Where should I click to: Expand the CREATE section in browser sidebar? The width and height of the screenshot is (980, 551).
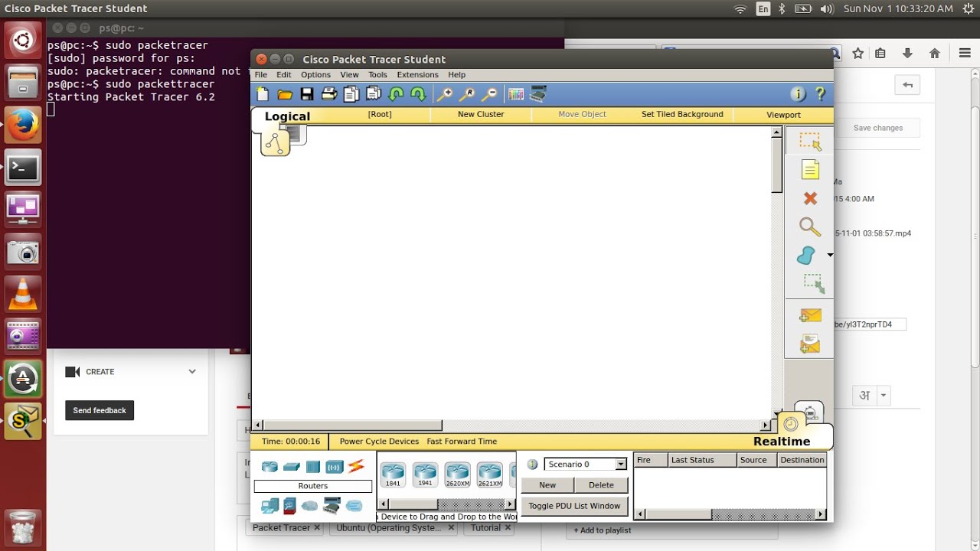(191, 372)
